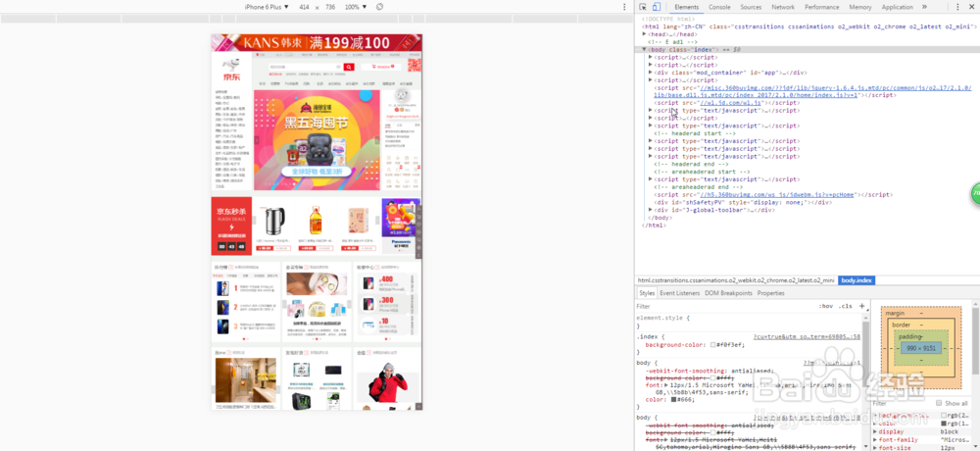The height and width of the screenshot is (451, 980).
Task: Toggle the device toolbar icon in DevTools
Action: pyautogui.click(x=657, y=7)
